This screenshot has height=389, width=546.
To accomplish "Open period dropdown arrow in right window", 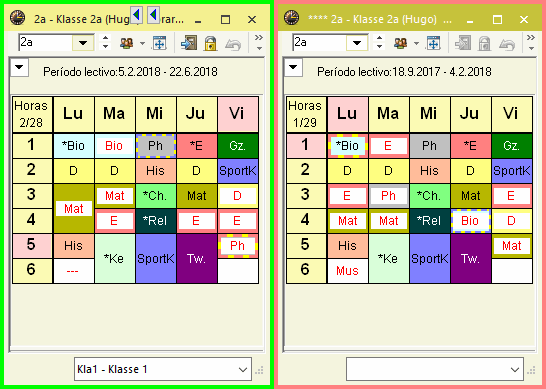I will (x=294, y=67).
